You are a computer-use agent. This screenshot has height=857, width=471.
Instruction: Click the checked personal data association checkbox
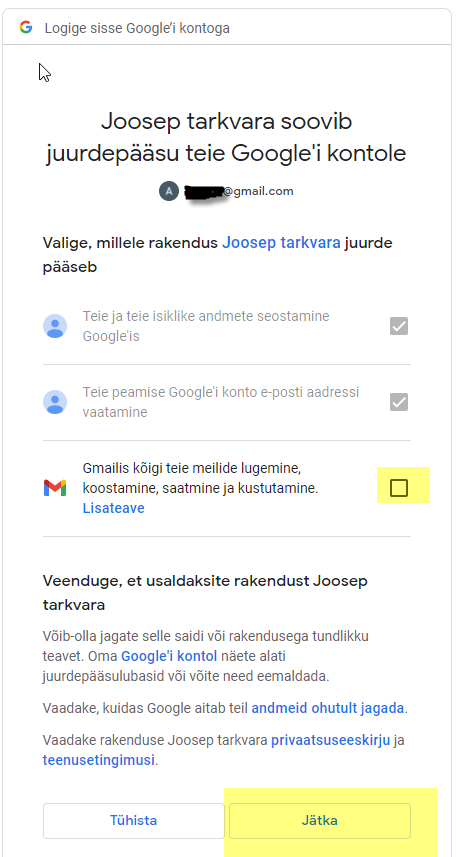click(399, 326)
